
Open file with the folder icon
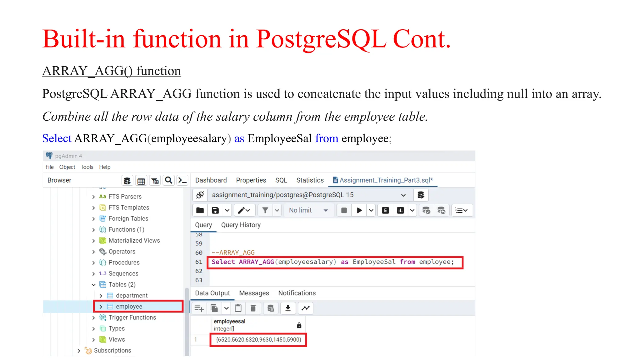(x=200, y=211)
